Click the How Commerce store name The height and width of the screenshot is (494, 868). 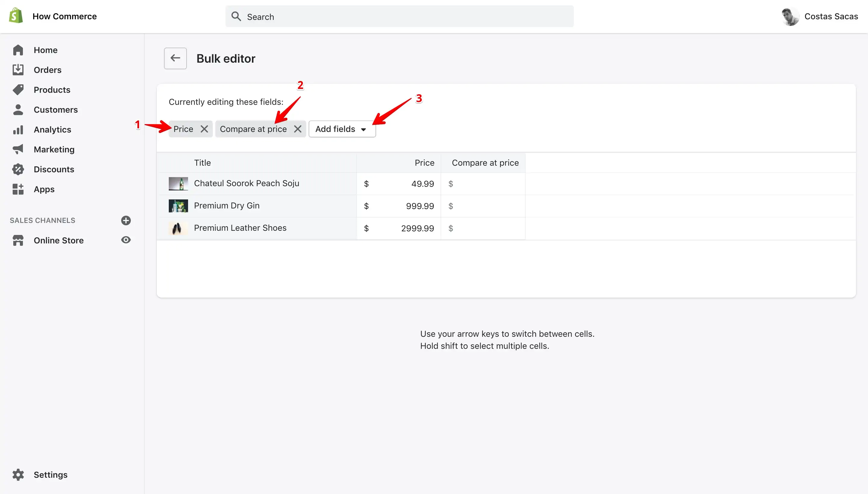point(64,16)
